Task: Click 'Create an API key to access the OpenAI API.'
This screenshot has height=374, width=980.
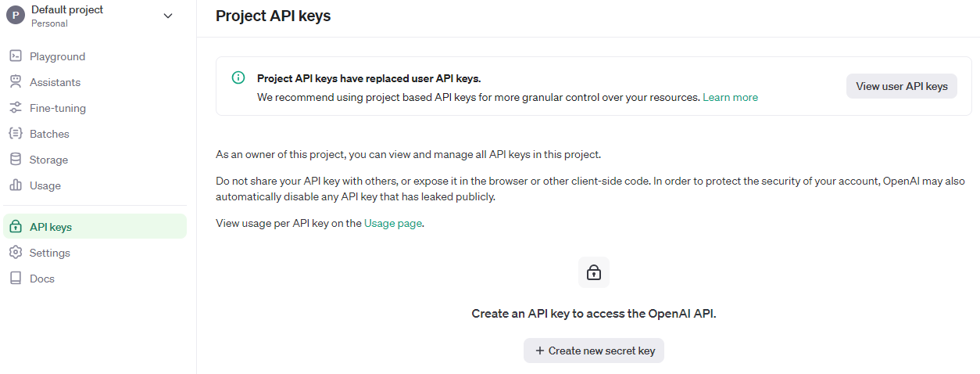Action: point(594,313)
